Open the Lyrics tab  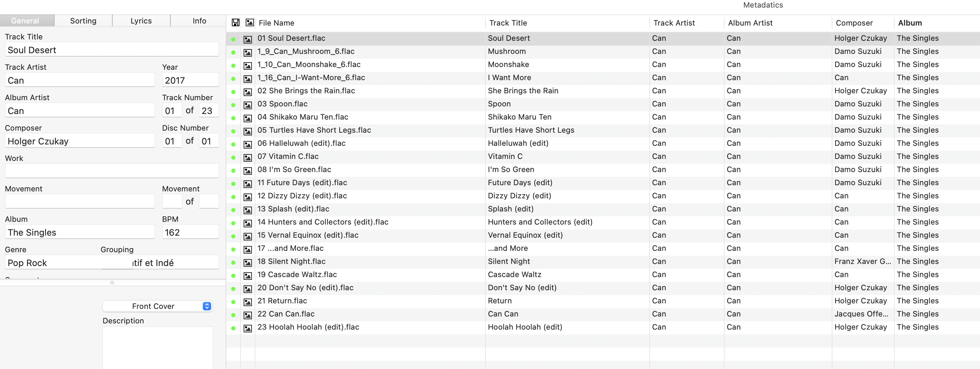pos(141,21)
